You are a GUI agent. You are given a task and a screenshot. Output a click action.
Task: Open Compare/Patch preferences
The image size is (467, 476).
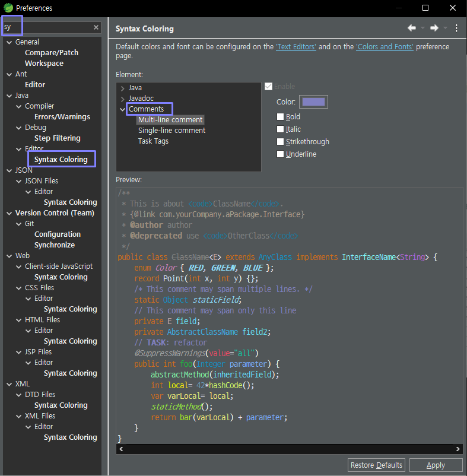coord(52,52)
